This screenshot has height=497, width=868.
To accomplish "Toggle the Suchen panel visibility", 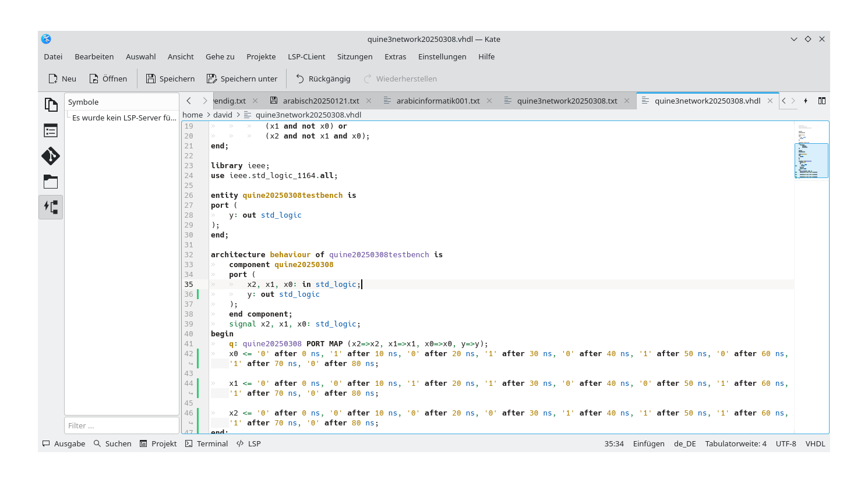I will (x=112, y=443).
